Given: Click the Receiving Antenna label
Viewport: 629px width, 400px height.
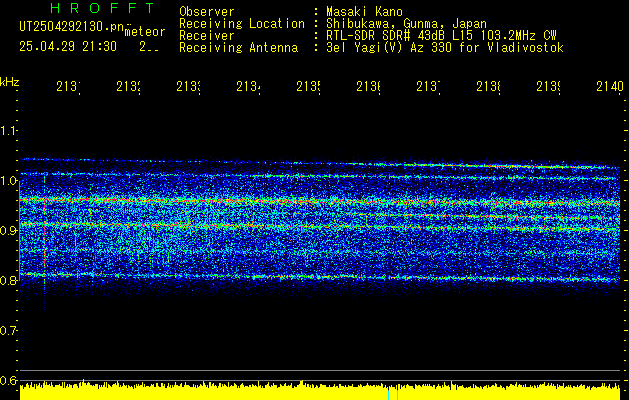Looking at the screenshot, I should (x=239, y=48).
